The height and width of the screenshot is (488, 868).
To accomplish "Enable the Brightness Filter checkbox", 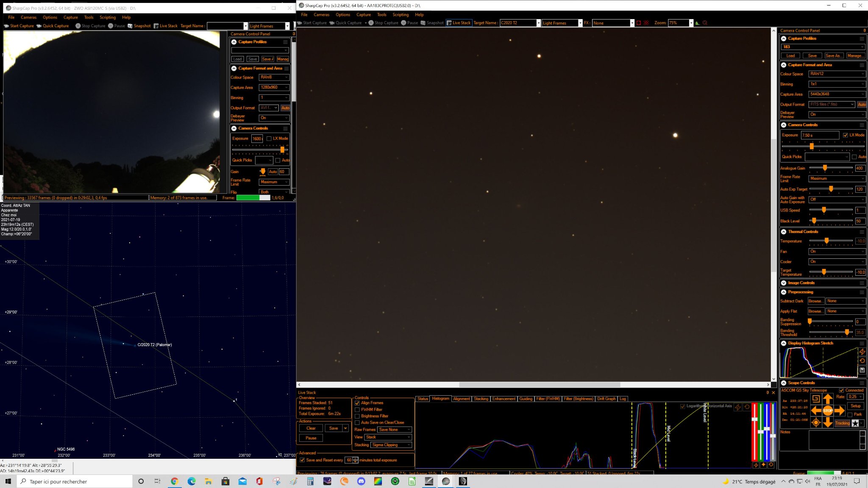I will pyautogui.click(x=357, y=416).
